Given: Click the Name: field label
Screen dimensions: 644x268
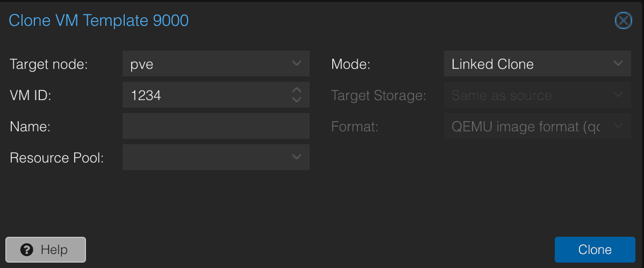Looking at the screenshot, I should [30, 127].
